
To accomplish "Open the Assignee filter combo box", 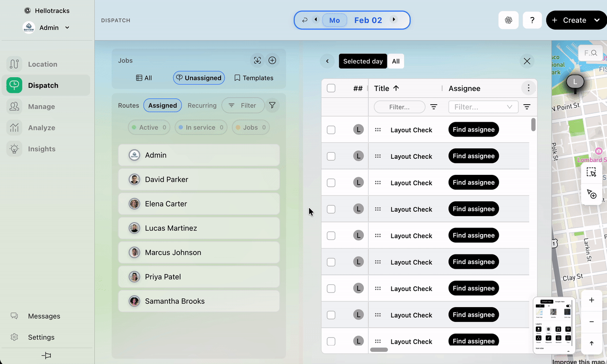I will [483, 107].
